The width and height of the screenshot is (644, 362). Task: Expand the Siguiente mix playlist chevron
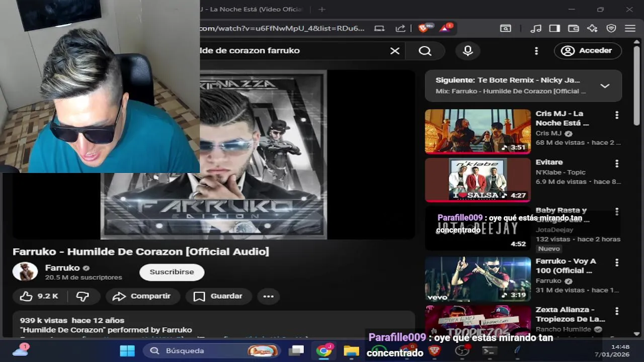click(x=605, y=86)
